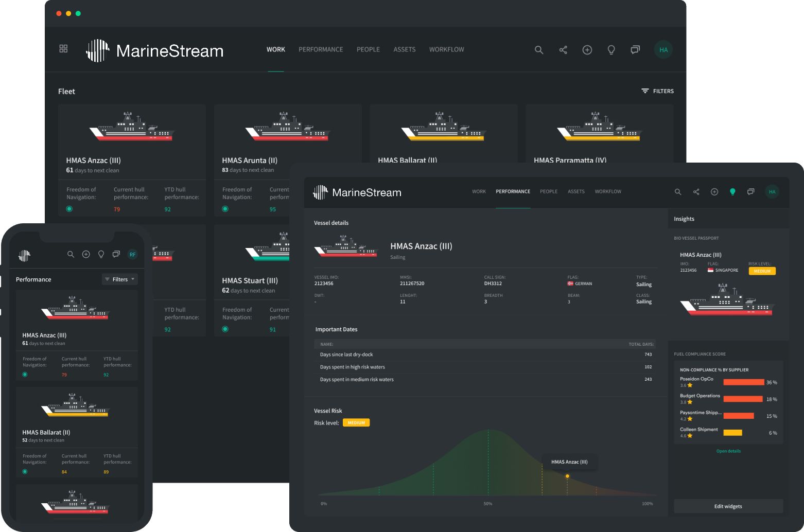This screenshot has height=532, width=804.
Task: Open details link under fuel compliance score
Action: 728,451
